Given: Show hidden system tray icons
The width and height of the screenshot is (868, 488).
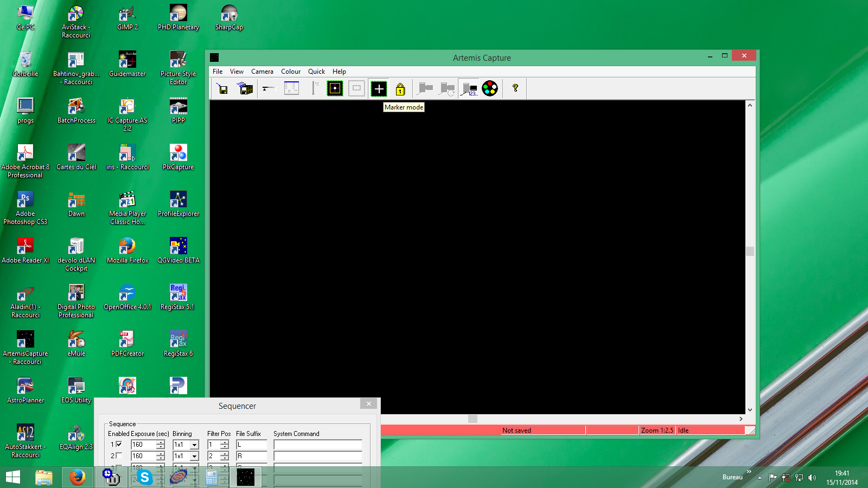Looking at the screenshot, I should pyautogui.click(x=759, y=478).
